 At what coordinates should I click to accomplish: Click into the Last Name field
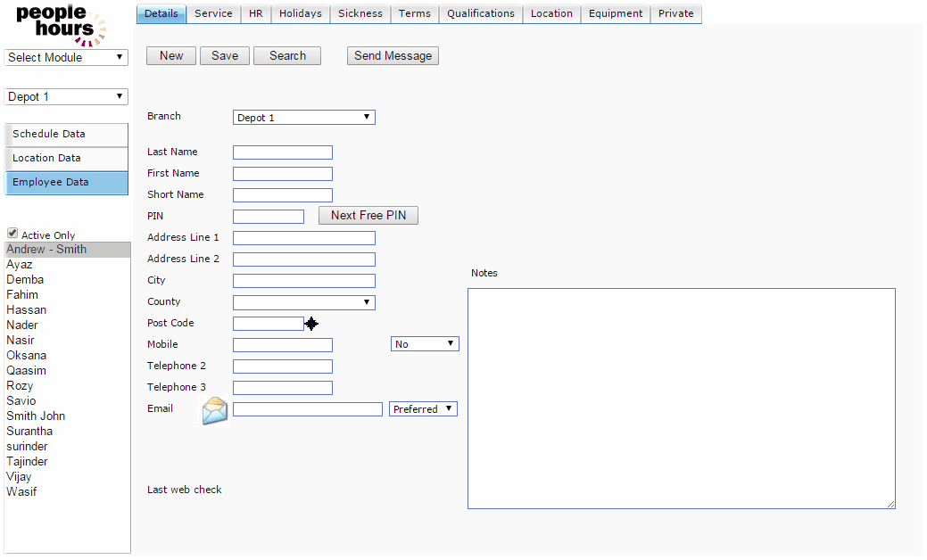(282, 152)
